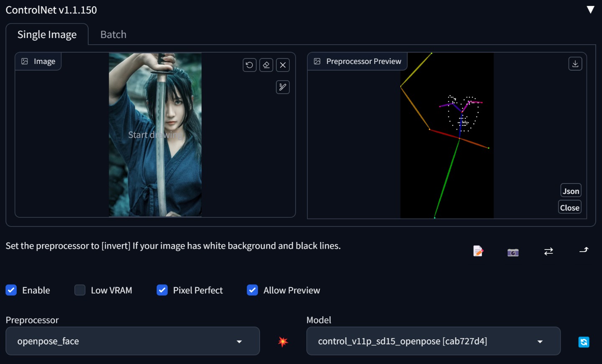This screenshot has width=602, height=364.
Task: Select the brush pen tool icon
Action: [x=283, y=87]
